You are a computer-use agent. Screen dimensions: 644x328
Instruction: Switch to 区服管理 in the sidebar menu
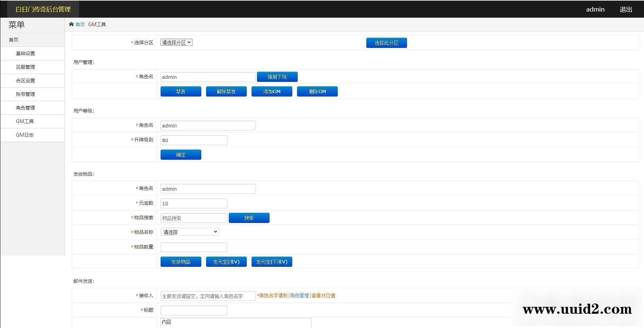coord(25,67)
